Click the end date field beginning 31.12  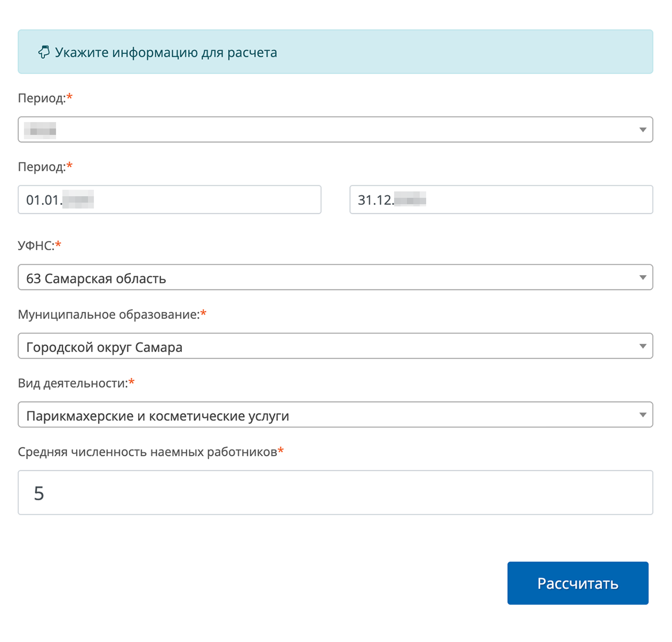[501, 200]
